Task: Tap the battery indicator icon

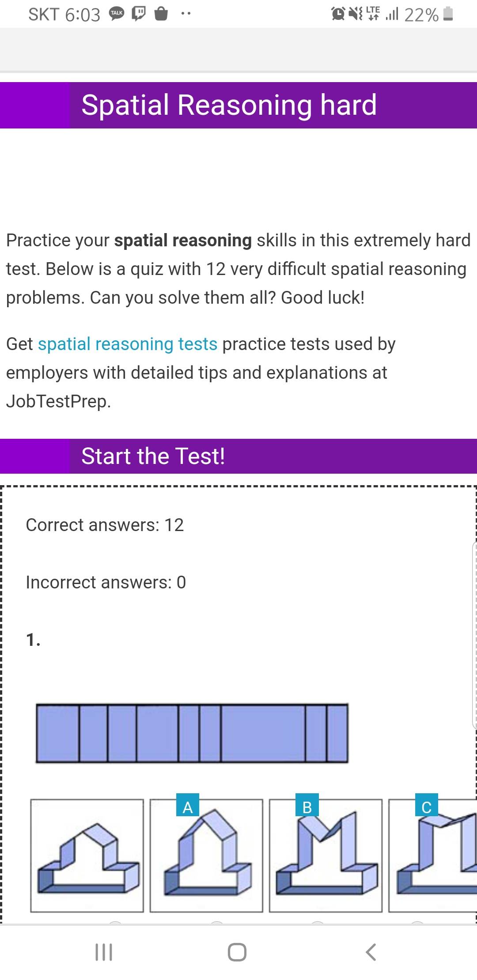Action: coord(448,14)
